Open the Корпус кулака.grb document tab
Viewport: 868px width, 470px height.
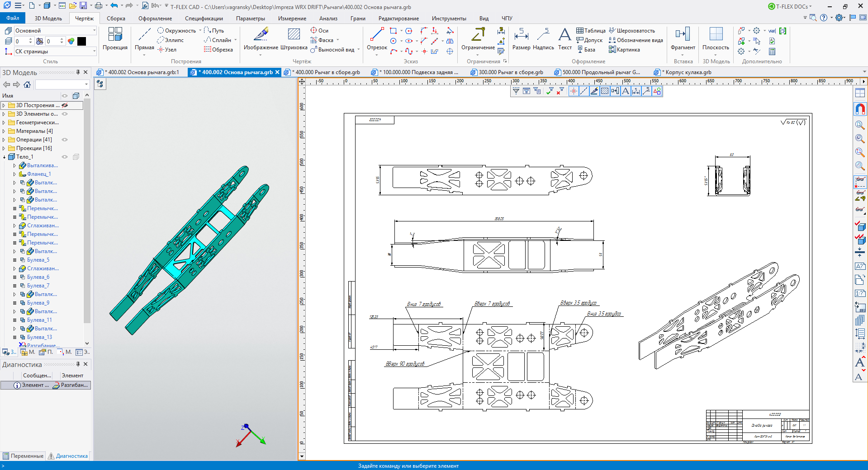pos(683,72)
